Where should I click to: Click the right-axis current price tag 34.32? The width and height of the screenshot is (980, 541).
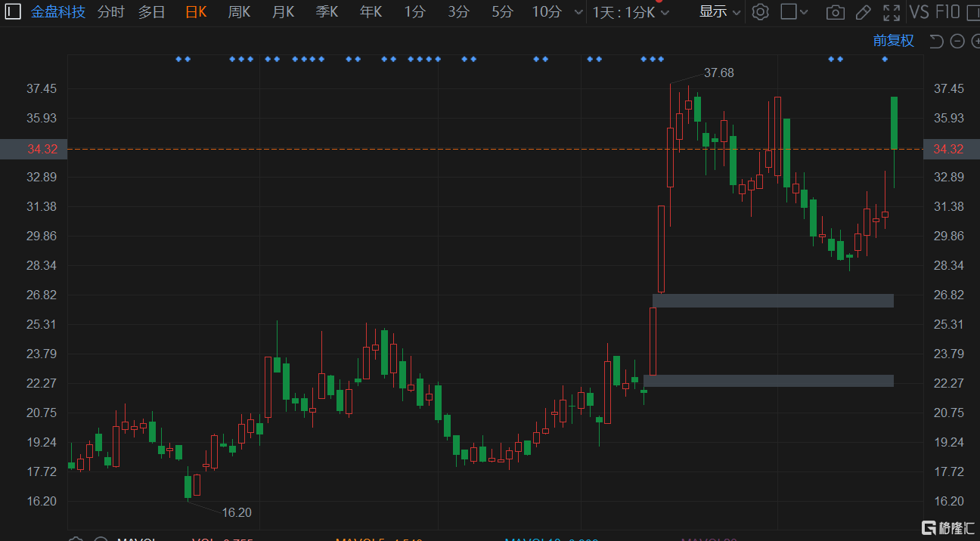tap(951, 149)
